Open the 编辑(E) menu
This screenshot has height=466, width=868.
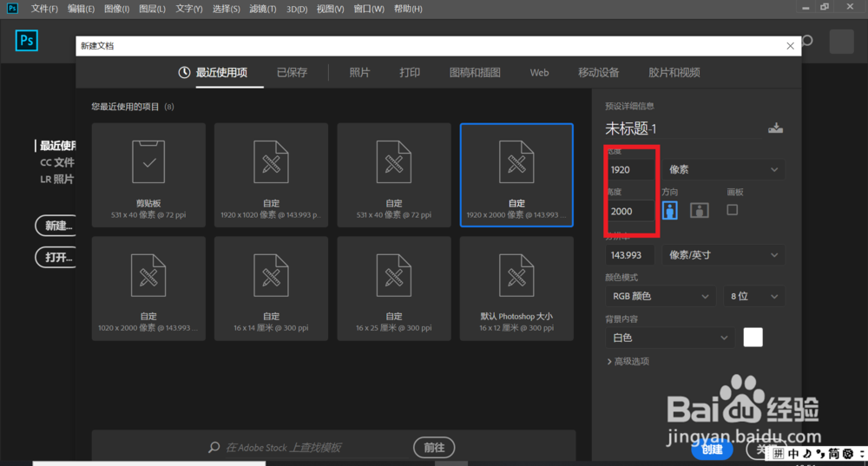click(81, 9)
